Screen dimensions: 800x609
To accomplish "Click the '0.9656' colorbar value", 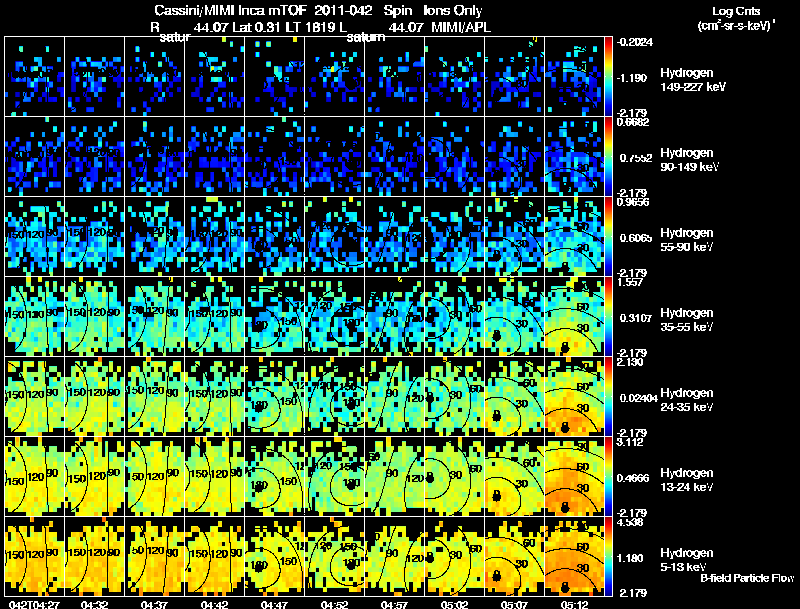I will click(x=633, y=202).
